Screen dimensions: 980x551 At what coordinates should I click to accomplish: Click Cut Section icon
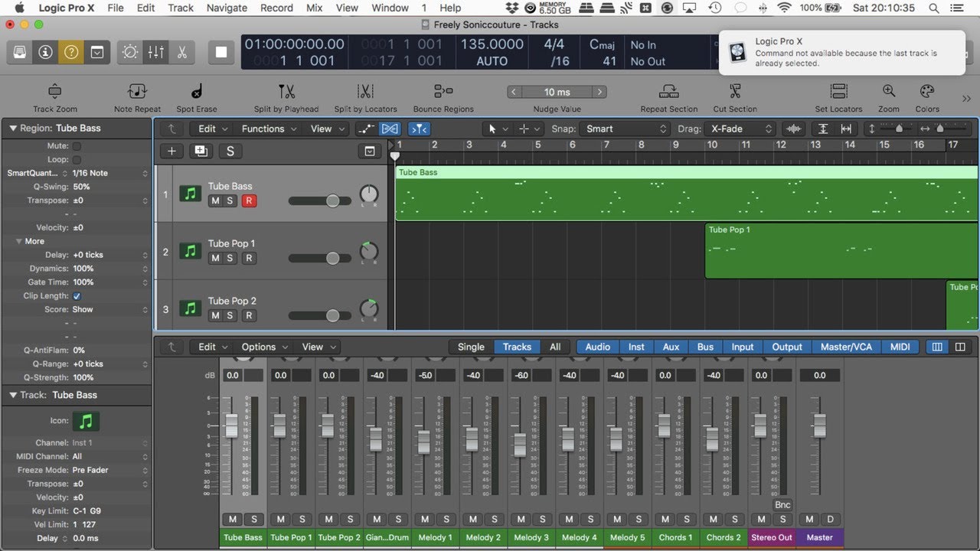(x=735, y=92)
